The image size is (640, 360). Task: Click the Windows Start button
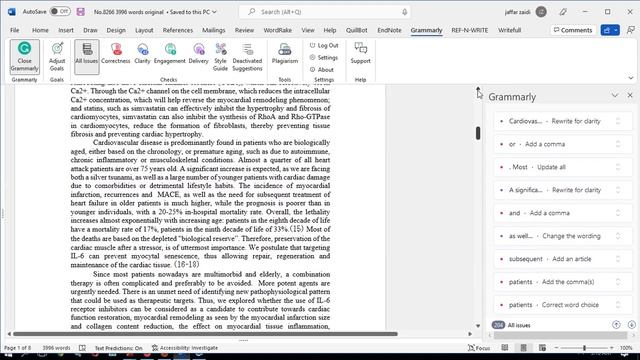click(7, 356)
